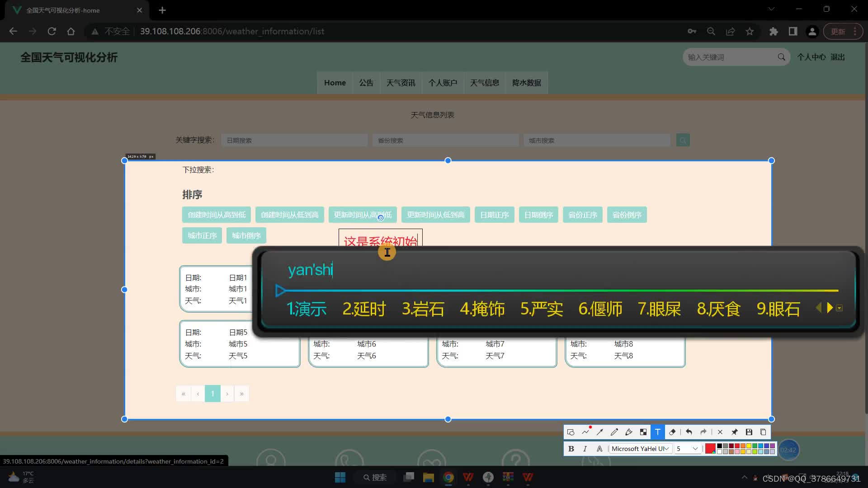Open the 天气信息 nav tab
Image resolution: width=868 pixels, height=488 pixels.
click(485, 83)
